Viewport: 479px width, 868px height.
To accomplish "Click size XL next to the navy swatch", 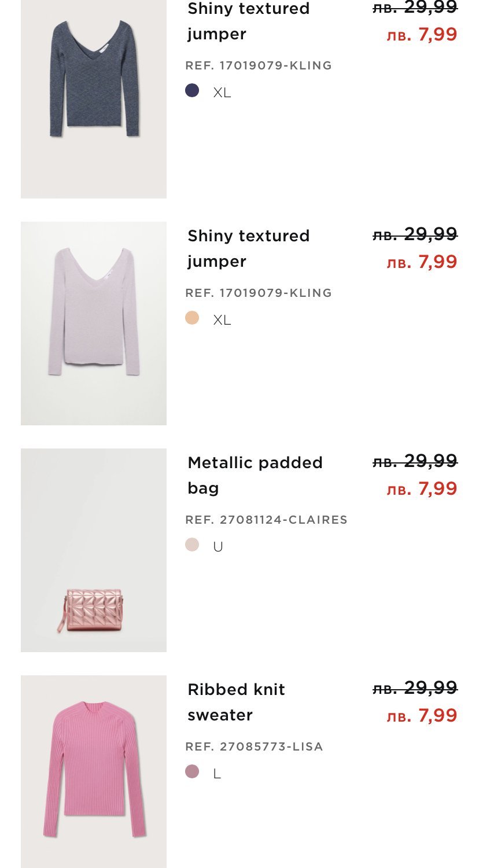I will coord(222,93).
